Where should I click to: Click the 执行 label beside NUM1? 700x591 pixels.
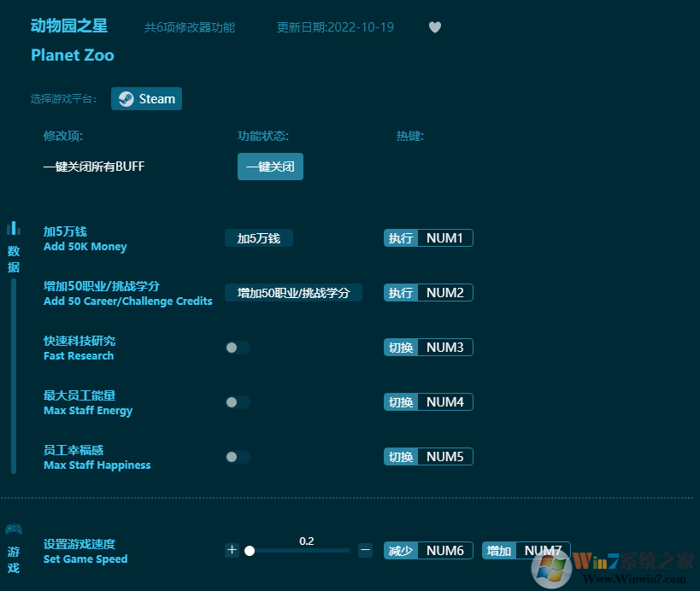401,237
